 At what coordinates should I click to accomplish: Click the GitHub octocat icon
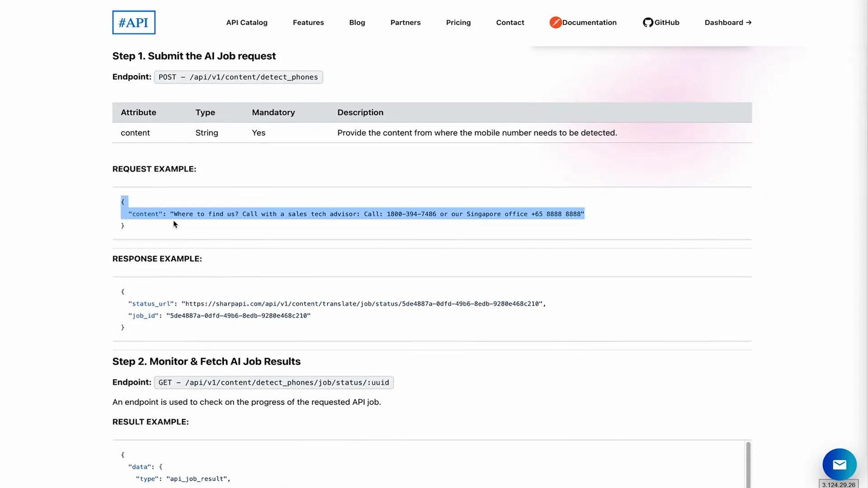click(x=648, y=23)
